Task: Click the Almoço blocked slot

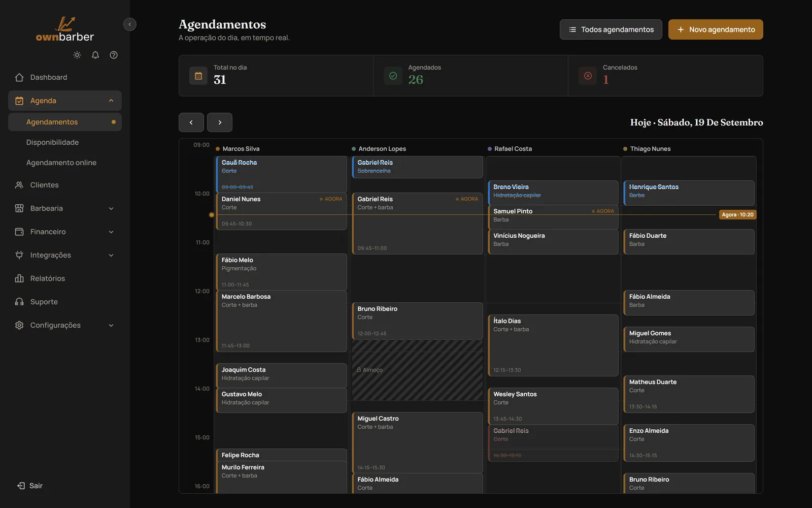Action: pyautogui.click(x=417, y=370)
